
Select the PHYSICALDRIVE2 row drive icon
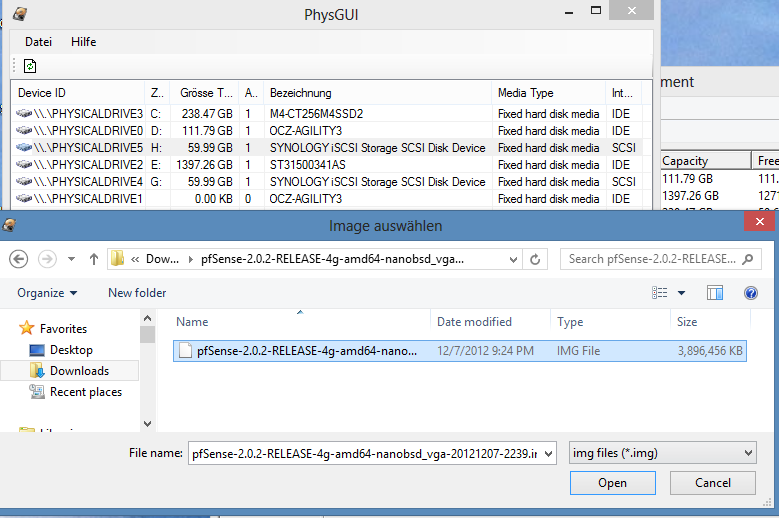(24, 164)
